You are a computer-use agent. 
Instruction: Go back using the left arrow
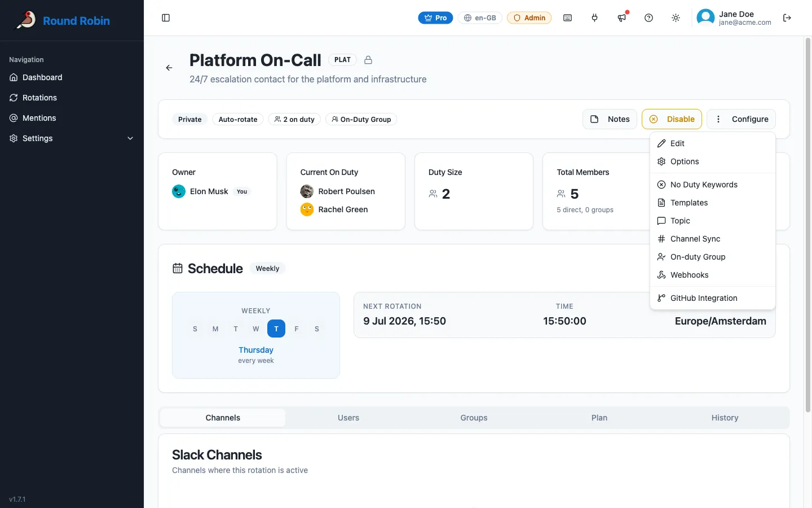[x=169, y=68]
